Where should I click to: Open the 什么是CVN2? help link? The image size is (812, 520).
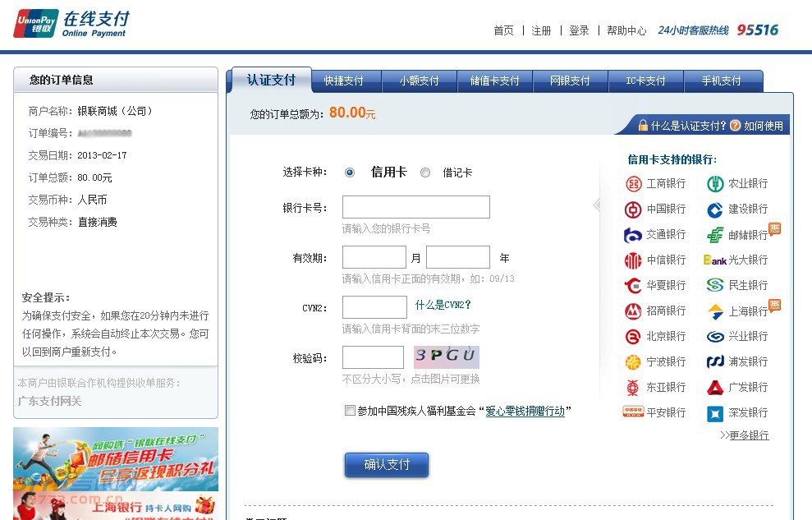pyautogui.click(x=443, y=305)
